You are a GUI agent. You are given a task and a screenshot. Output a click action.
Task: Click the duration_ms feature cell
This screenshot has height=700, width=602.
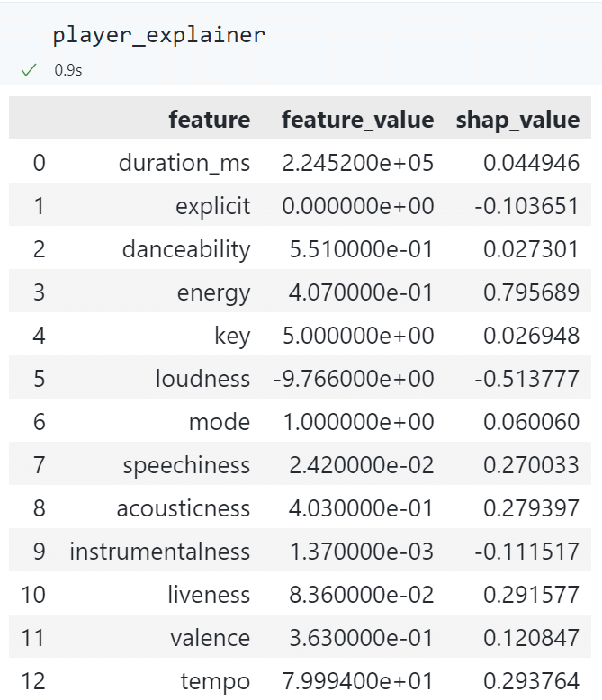tap(184, 163)
